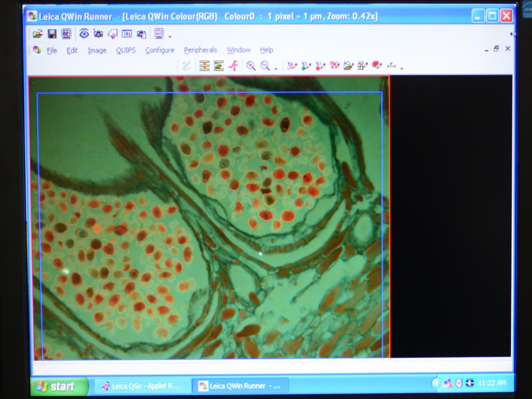Screen dimensions: 532x399
Task: Click the microscope-lamp style icon after camera
Action: [113, 34]
